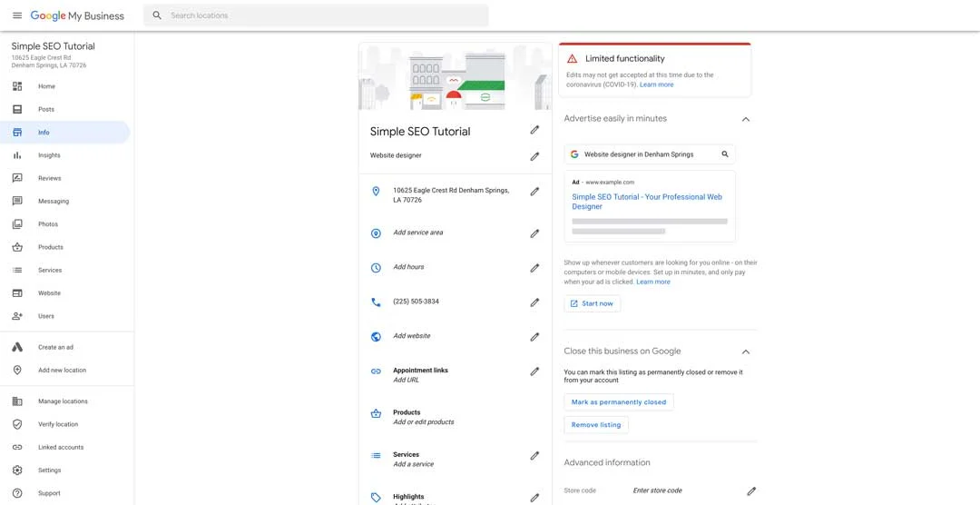Edit Website designer category pencil icon

(x=534, y=156)
